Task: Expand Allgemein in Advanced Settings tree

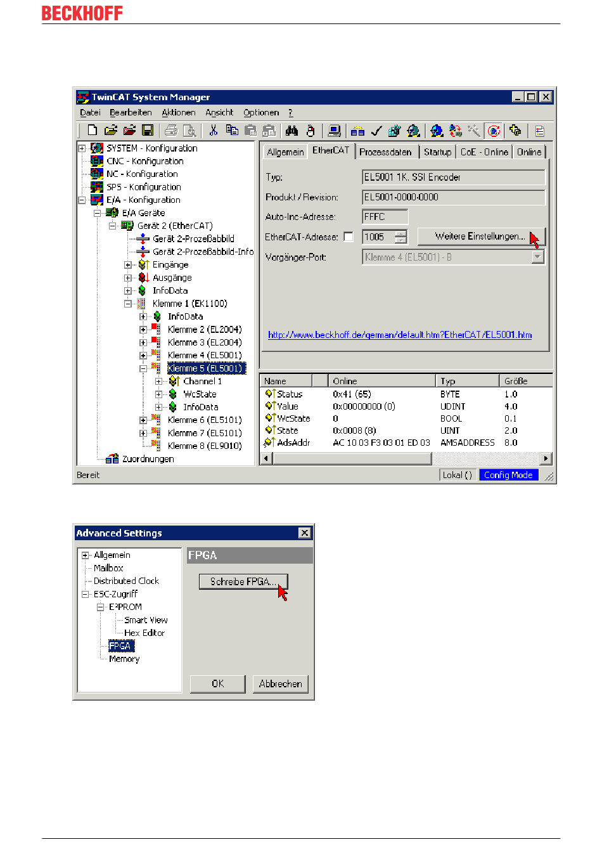Action: (x=85, y=555)
